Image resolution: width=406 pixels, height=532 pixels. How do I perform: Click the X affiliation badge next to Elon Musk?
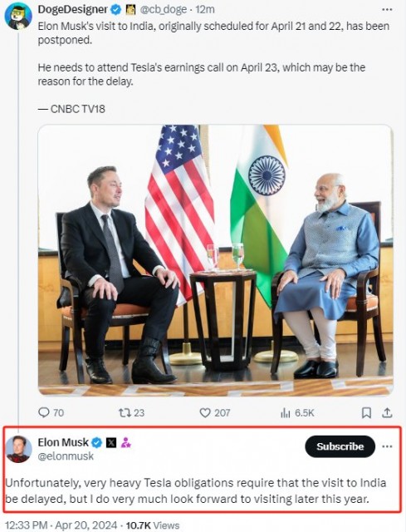point(111,442)
